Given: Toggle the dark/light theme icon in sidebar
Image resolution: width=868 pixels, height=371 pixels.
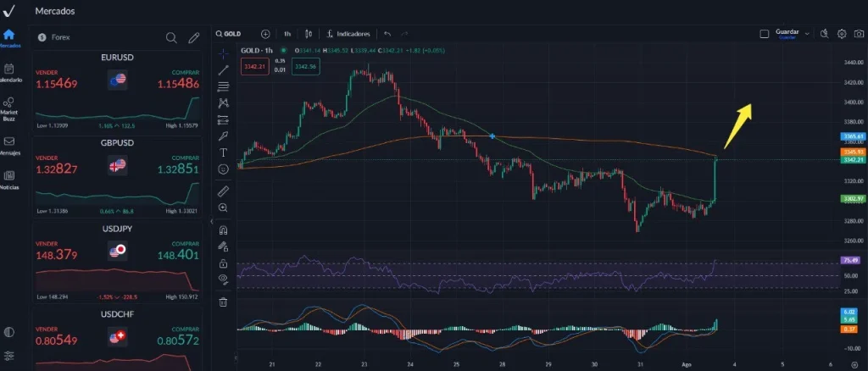Looking at the screenshot, I should click(x=8, y=332).
